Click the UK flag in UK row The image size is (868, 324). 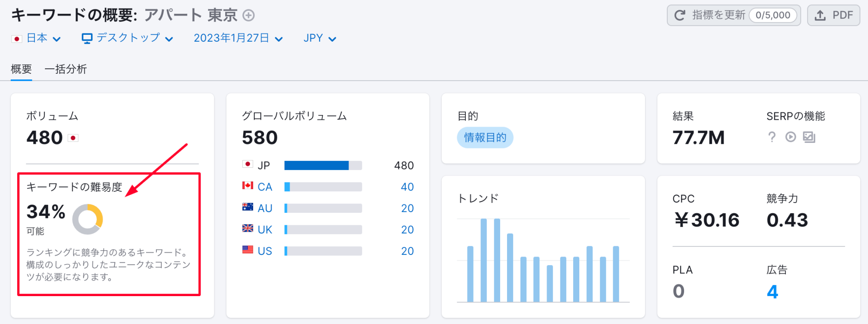[x=248, y=228]
